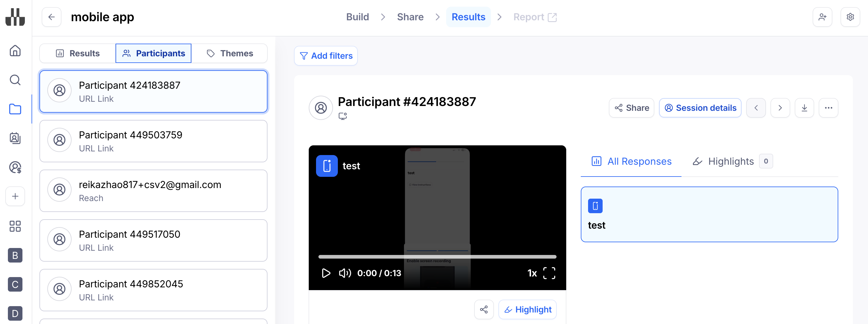Viewport: 868px width, 324px height.
Task: Open the Home icon in sidebar
Action: point(15,51)
